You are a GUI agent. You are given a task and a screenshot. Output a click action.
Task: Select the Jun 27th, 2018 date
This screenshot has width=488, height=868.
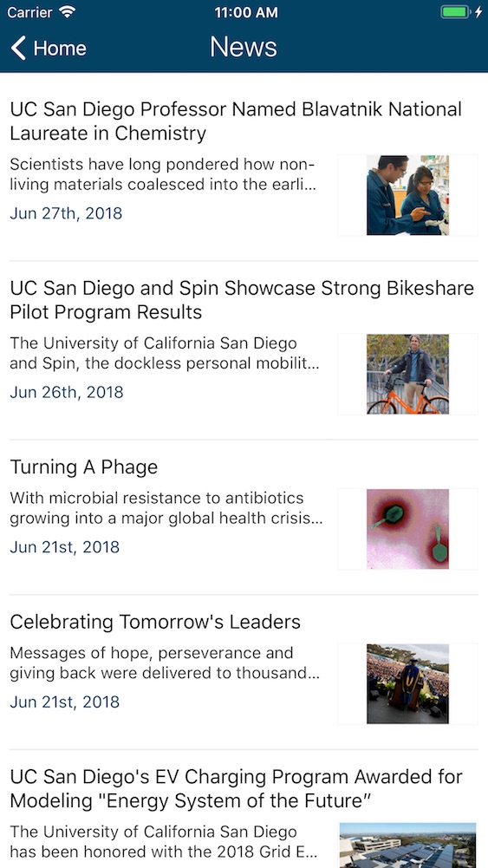(x=66, y=213)
